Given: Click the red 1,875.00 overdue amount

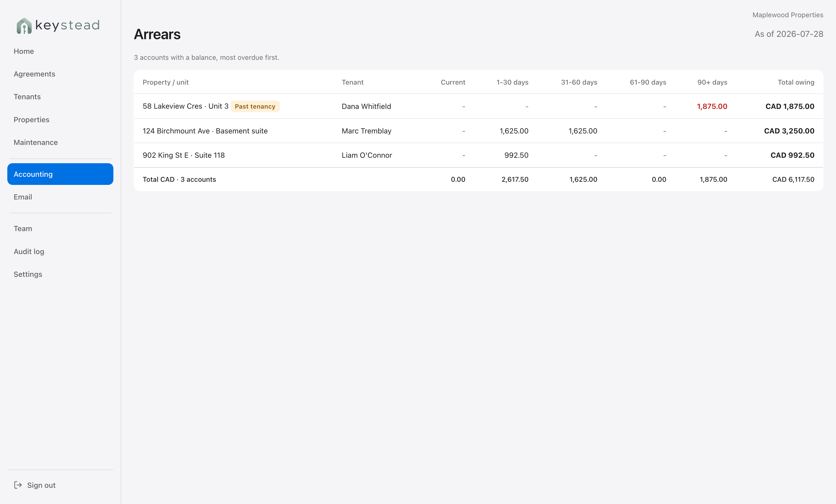Looking at the screenshot, I should (x=712, y=107).
